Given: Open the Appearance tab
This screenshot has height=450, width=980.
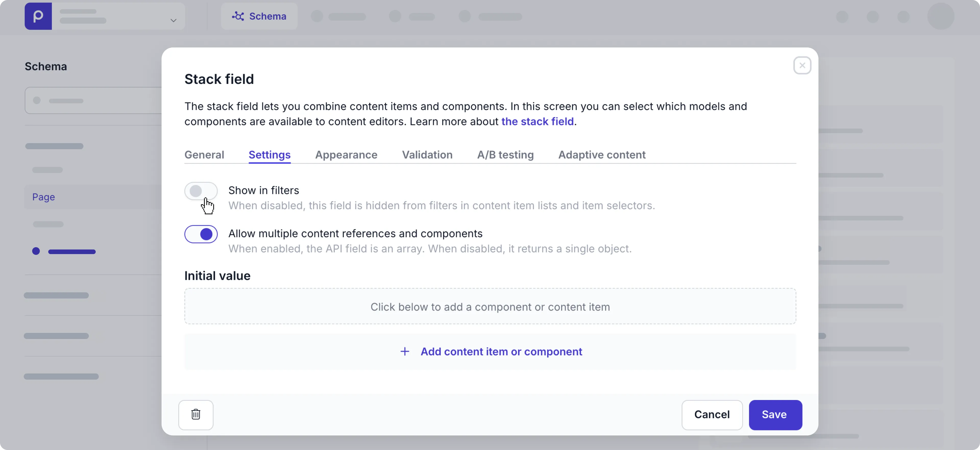Looking at the screenshot, I should [346, 155].
